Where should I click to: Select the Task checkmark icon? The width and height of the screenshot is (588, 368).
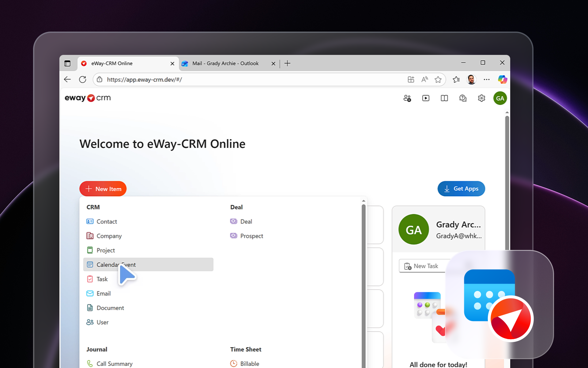click(90, 279)
